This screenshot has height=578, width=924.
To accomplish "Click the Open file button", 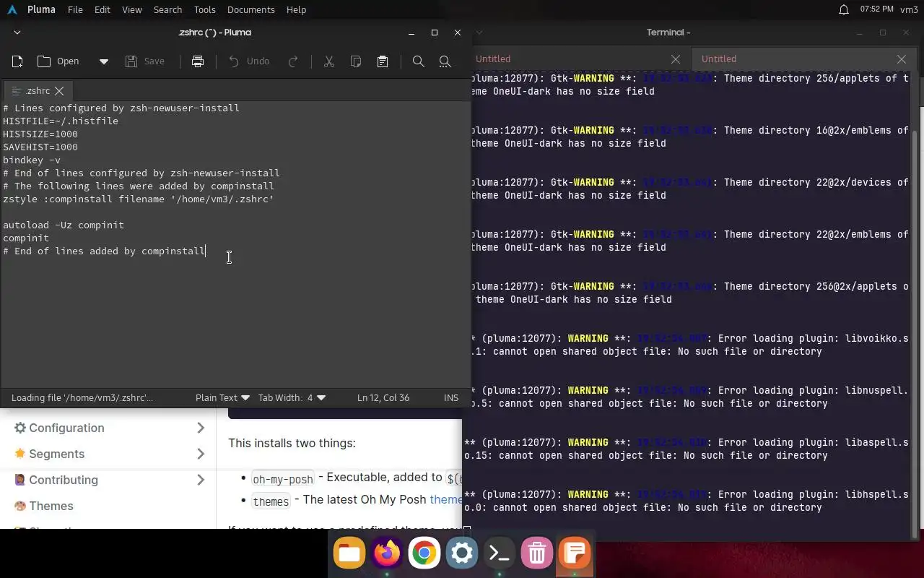I will [58, 61].
